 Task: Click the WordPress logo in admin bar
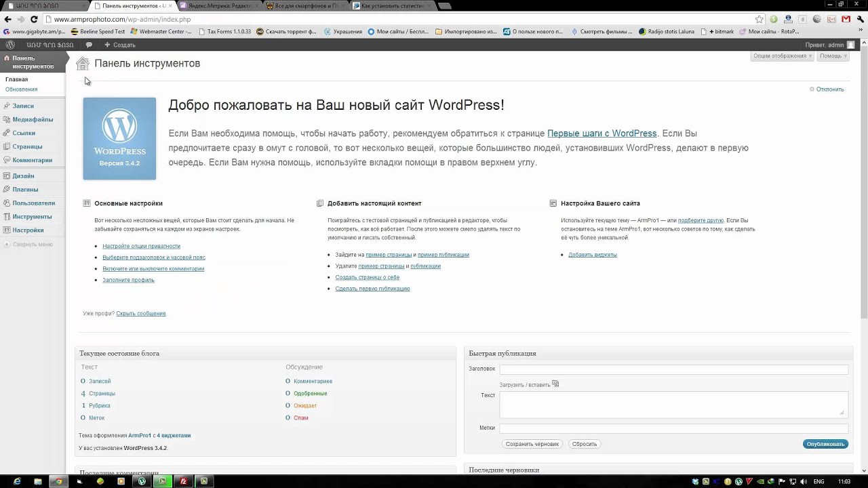10,45
